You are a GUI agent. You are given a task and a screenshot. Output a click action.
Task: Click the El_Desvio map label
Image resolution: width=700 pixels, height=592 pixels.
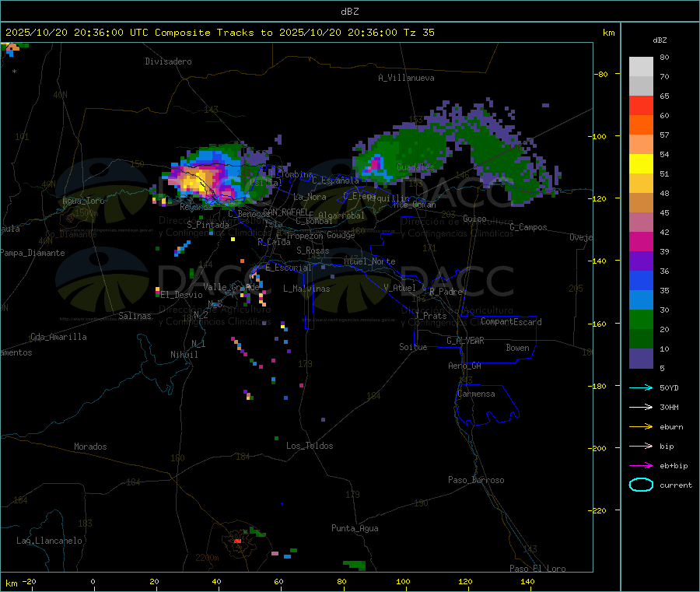[x=181, y=295]
